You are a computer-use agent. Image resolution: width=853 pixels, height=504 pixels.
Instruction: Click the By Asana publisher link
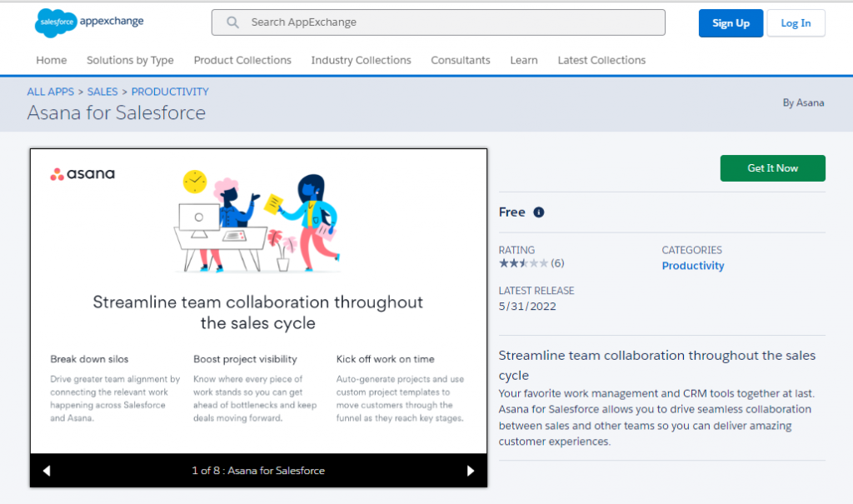click(x=804, y=102)
